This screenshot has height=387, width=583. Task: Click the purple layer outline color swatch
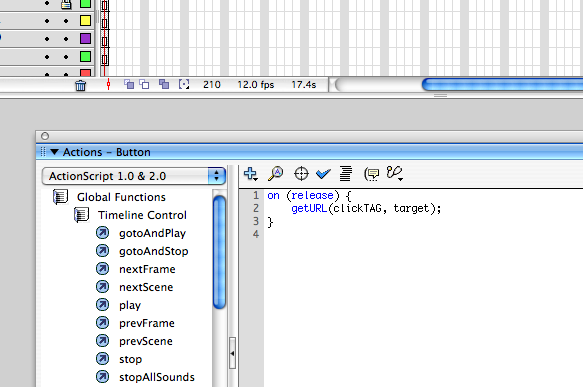[x=86, y=38]
